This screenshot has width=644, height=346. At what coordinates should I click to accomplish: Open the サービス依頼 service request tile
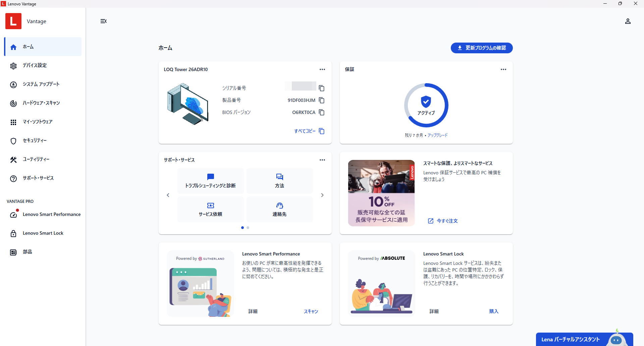[210, 209]
